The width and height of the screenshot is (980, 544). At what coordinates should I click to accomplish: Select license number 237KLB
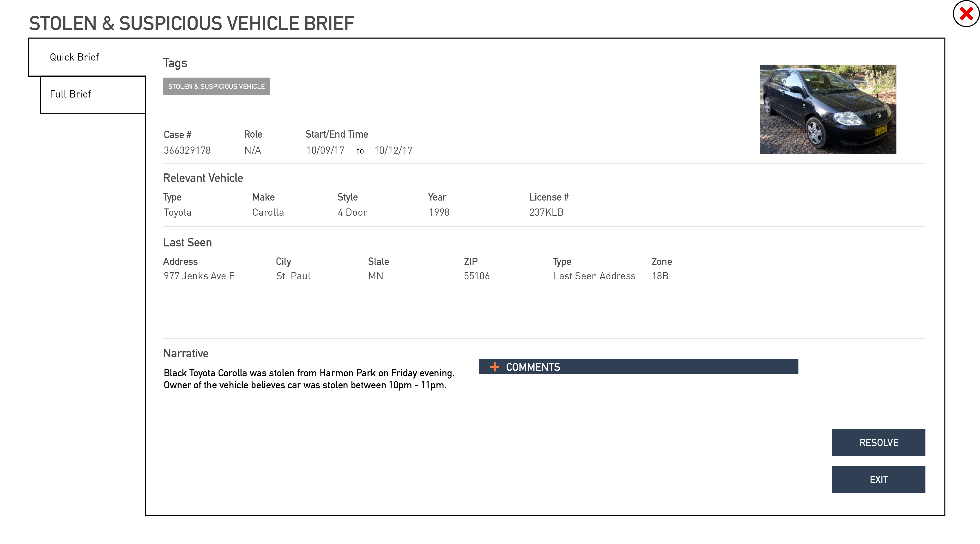click(x=546, y=212)
